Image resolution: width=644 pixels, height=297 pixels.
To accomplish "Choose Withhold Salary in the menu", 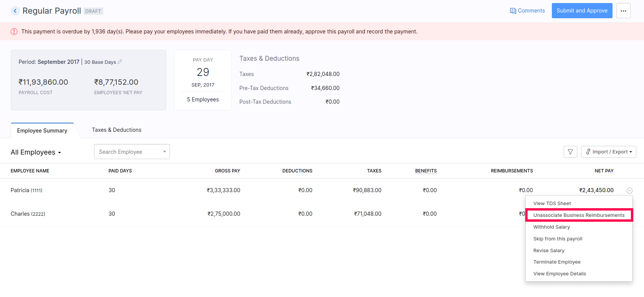I will 551,227.
